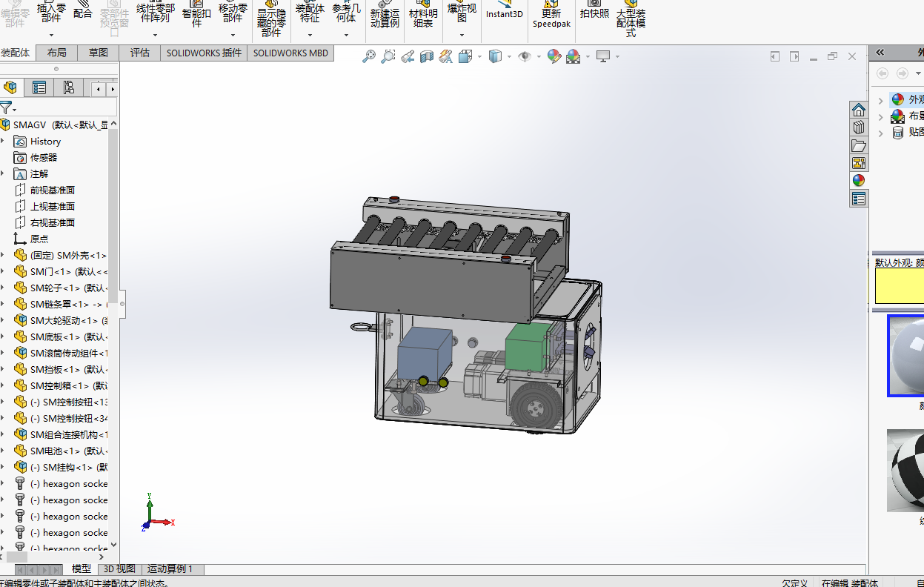The height and width of the screenshot is (587, 924).
Task: Click Zoom to Fit magnifier icon
Action: pyautogui.click(x=368, y=56)
